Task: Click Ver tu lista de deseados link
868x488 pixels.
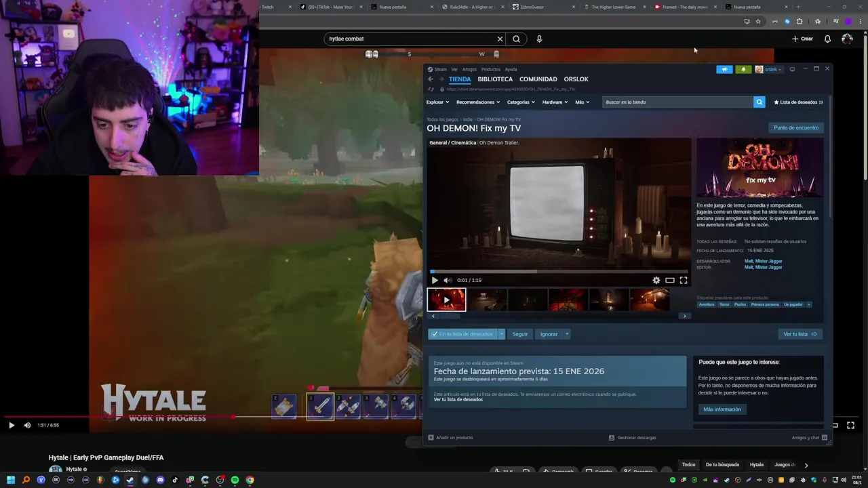Action: click(458, 399)
